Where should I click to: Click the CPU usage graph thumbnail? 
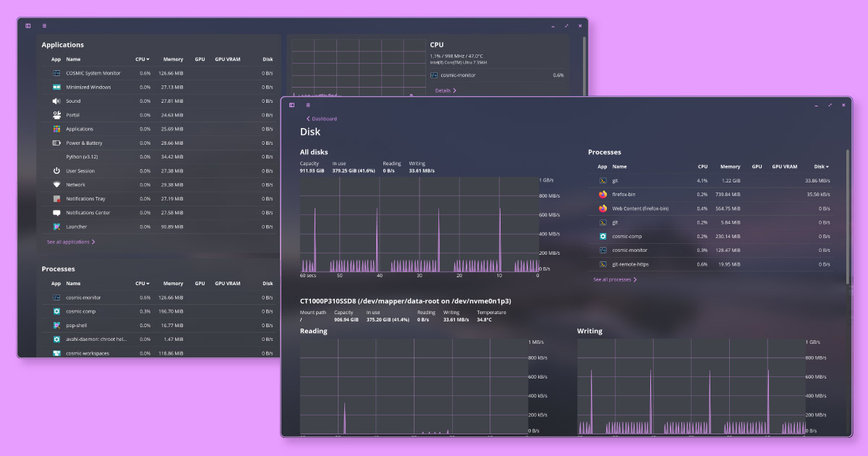click(359, 67)
